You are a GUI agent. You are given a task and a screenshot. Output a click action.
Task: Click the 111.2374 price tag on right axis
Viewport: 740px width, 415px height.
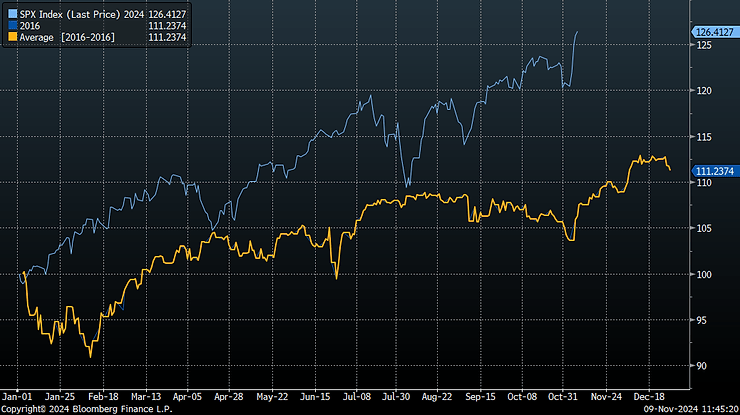click(712, 171)
